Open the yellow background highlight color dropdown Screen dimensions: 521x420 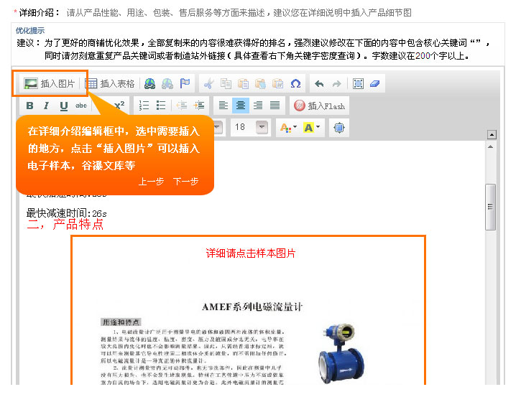point(312,128)
